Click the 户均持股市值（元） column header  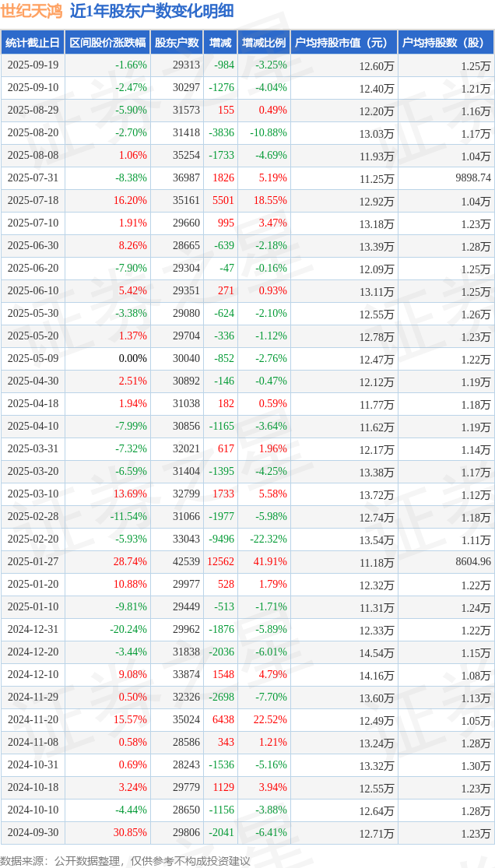point(343,43)
